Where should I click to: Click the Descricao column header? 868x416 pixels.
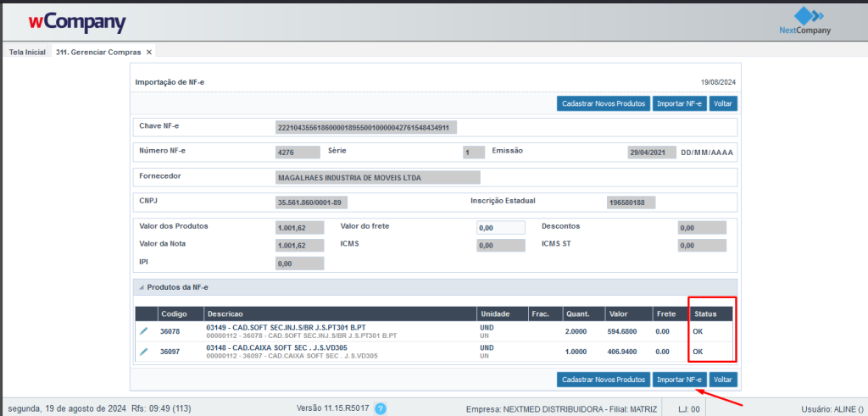[340, 313]
